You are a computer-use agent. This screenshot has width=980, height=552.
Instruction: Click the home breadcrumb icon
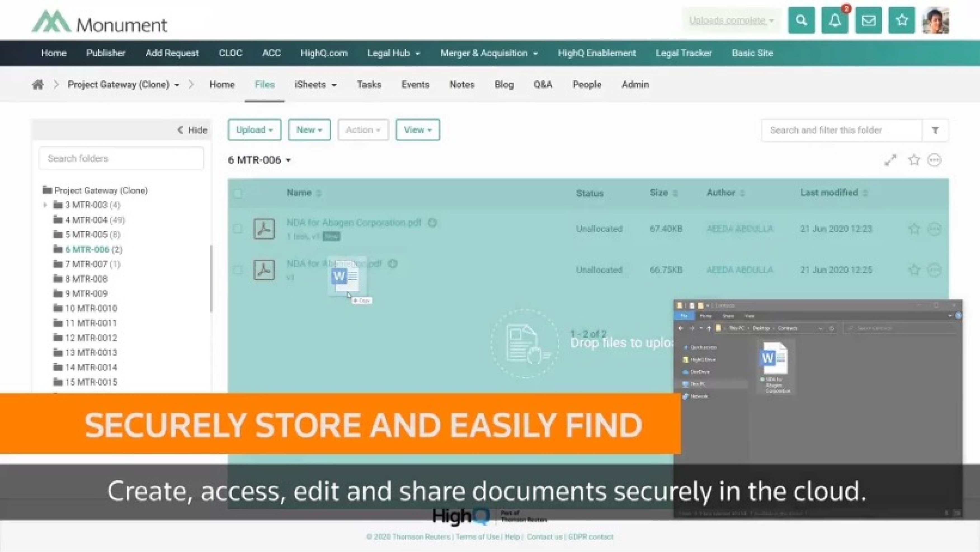pos(38,85)
